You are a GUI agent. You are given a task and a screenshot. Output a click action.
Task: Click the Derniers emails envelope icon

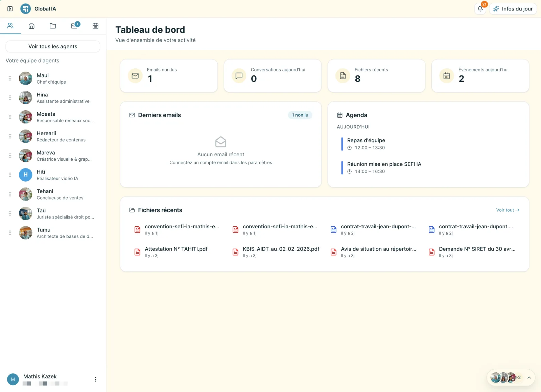(x=132, y=115)
